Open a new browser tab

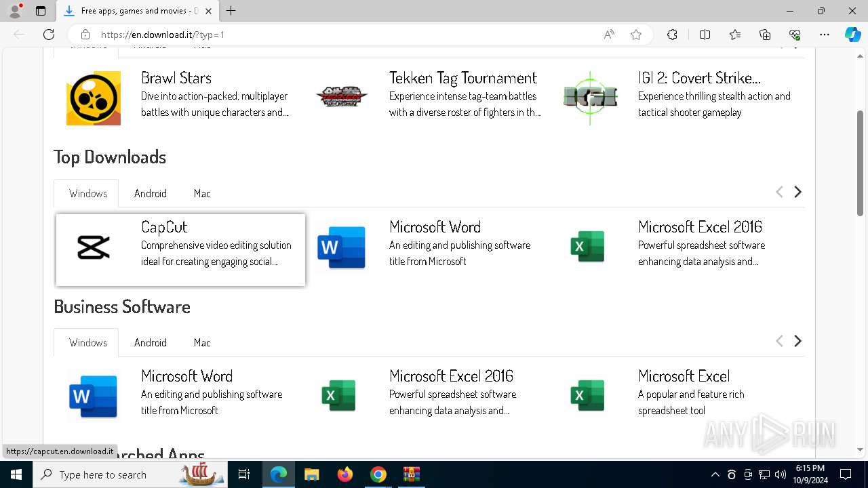point(231,11)
